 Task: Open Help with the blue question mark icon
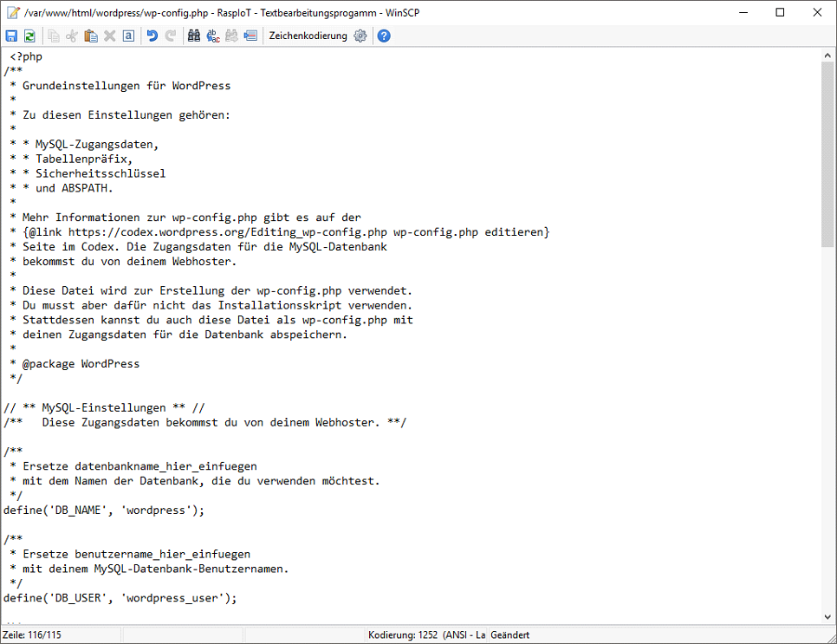(384, 36)
